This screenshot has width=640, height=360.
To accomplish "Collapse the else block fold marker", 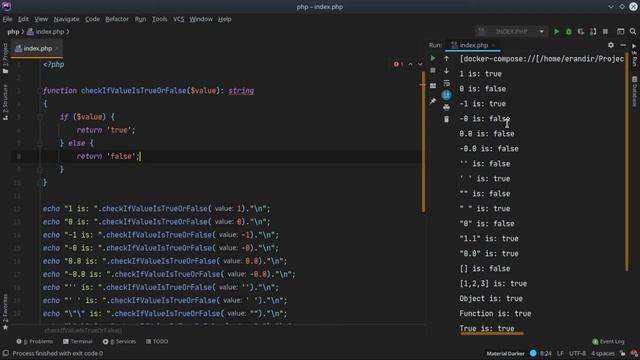I will click(40, 143).
